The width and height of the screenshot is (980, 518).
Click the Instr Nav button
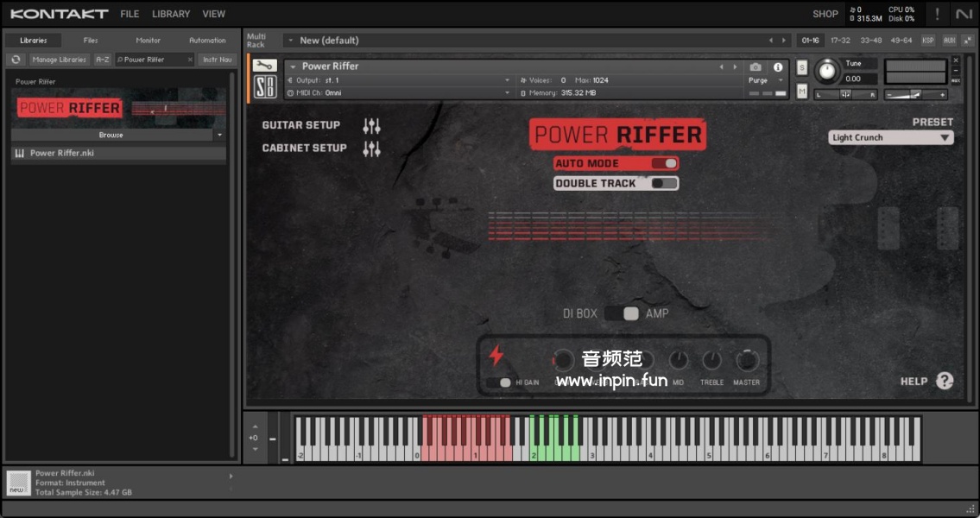[218, 60]
